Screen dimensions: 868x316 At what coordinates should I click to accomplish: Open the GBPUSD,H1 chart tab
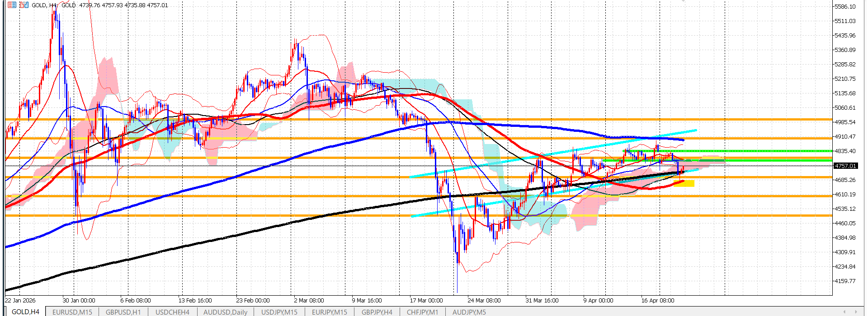point(123,312)
